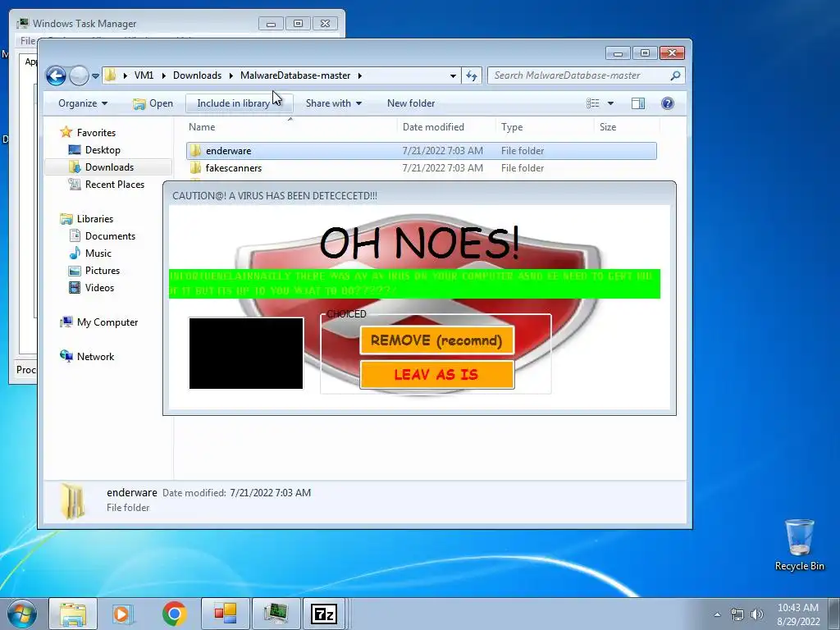840x630 pixels.
Task: Sort by the Name column header
Action: click(x=202, y=127)
